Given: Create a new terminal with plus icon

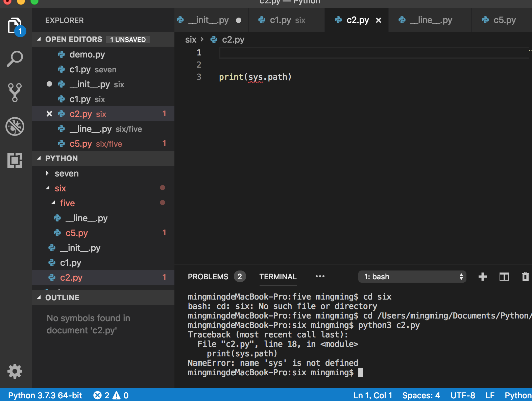Looking at the screenshot, I should pos(483,277).
